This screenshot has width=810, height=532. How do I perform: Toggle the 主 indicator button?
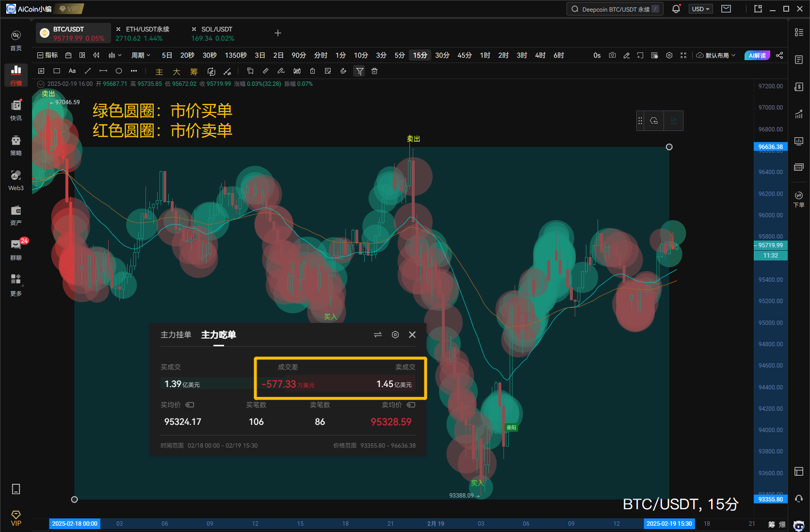tap(159, 72)
